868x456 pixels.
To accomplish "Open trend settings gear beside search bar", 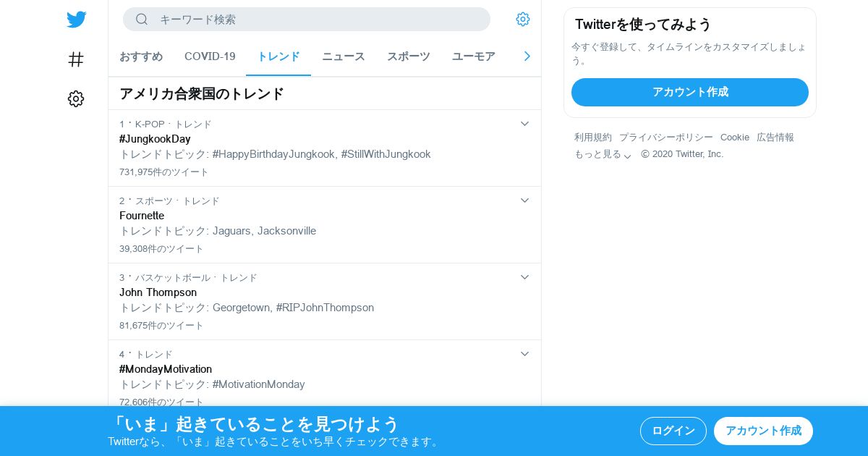I will point(523,19).
